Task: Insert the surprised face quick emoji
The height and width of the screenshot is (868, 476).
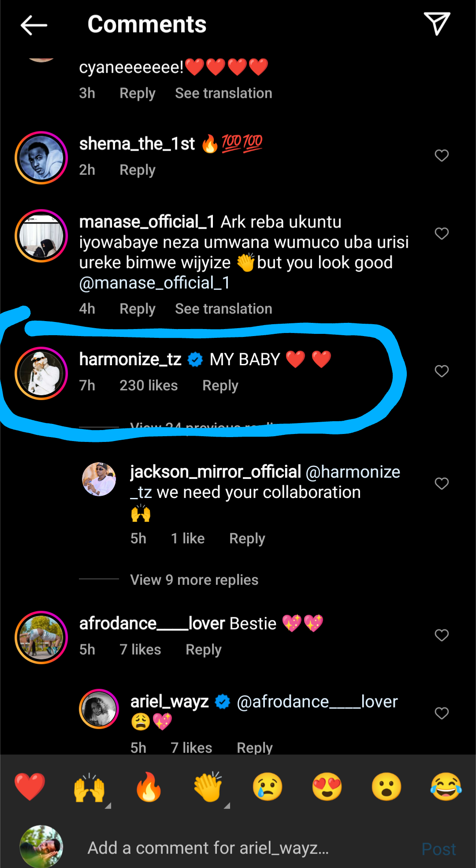Action: point(387,787)
